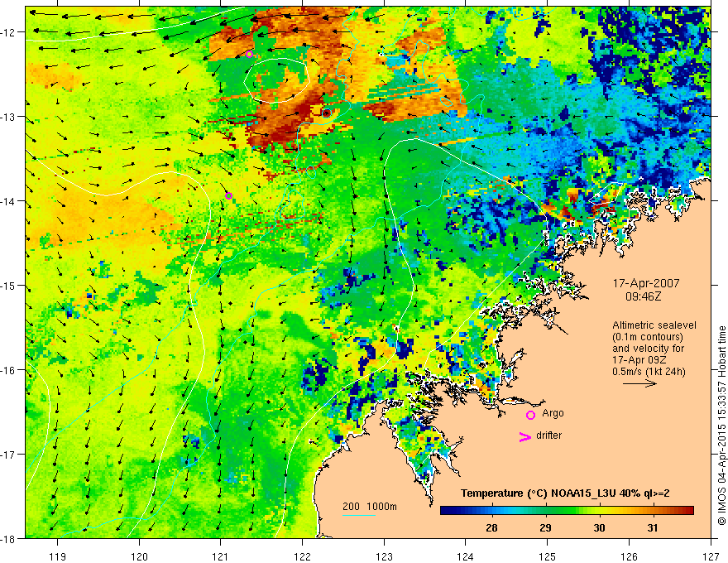Click latitude axis label "-13"
Image resolution: width=728 pixels, height=563 pixels.
pos(9,117)
